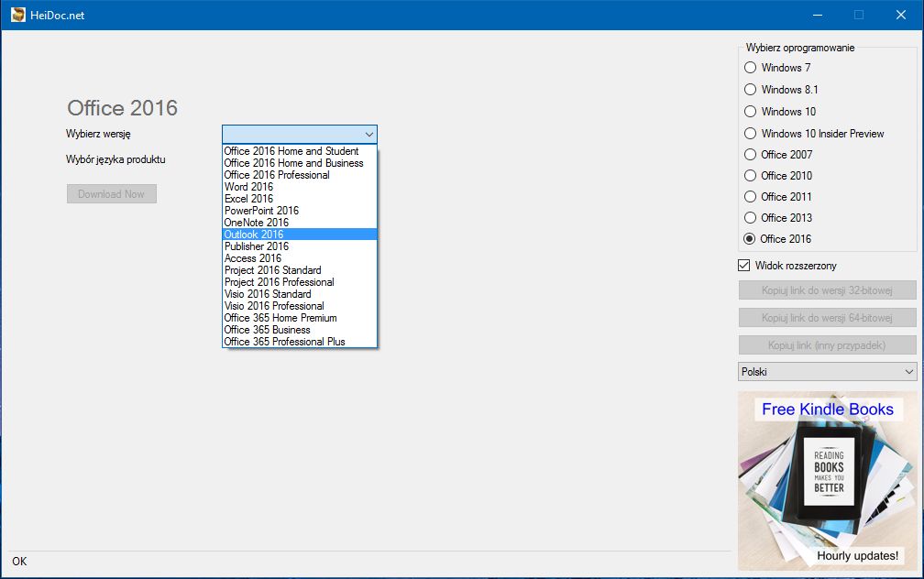This screenshot has width=924, height=579.
Task: Pick the Office 2011 radio option
Action: tap(750, 197)
